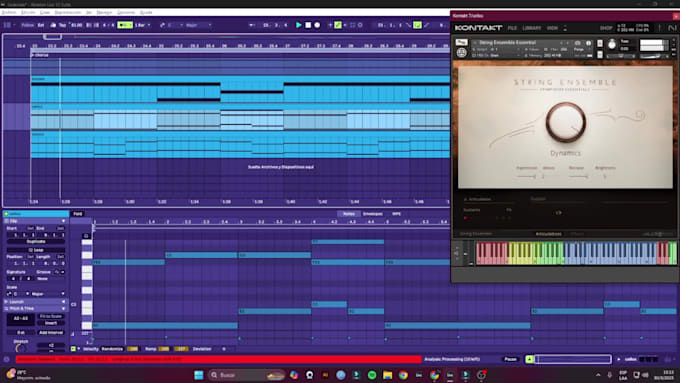The image size is (680, 383).
Task: Open the Major scale dropdown in top bar
Action: pos(198,25)
